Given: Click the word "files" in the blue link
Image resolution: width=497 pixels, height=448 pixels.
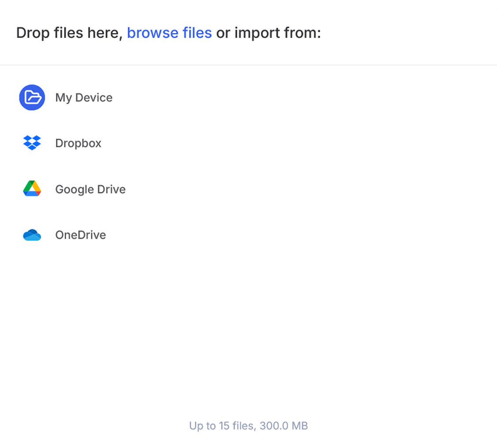Looking at the screenshot, I should pyautogui.click(x=197, y=33).
